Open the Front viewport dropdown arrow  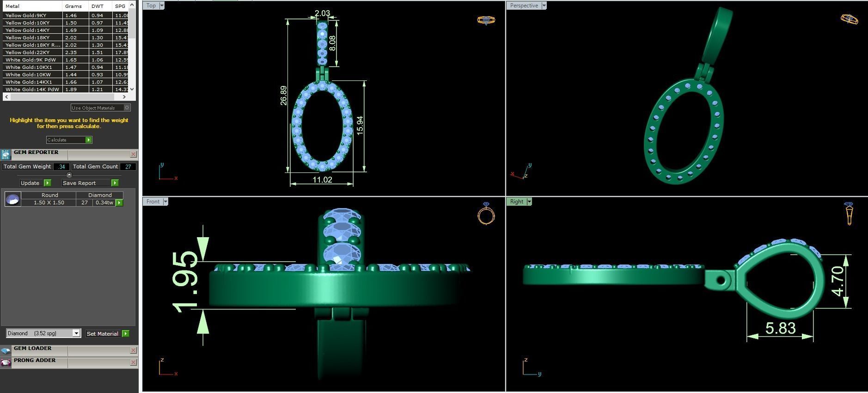tap(165, 202)
